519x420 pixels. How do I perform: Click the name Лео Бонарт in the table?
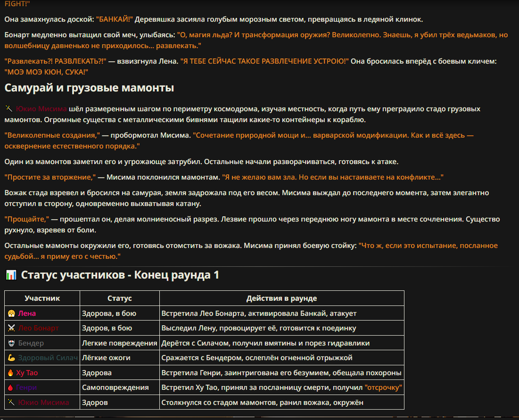tap(38, 328)
